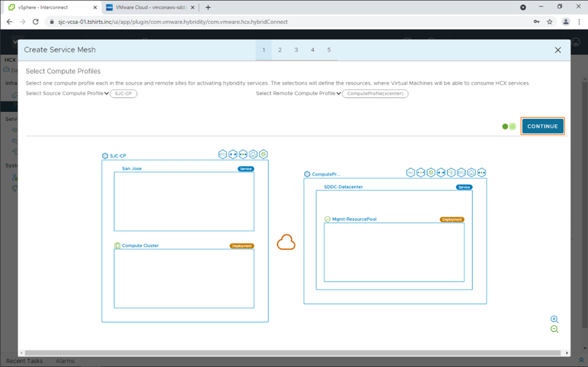Click the Compute Cluster Deployment badge
The image size is (588, 367).
tap(242, 246)
